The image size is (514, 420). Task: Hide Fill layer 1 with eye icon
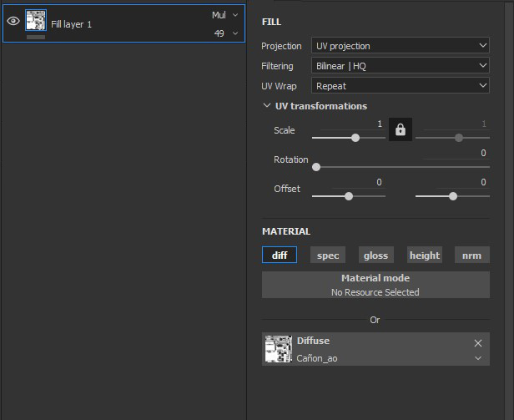coord(13,23)
